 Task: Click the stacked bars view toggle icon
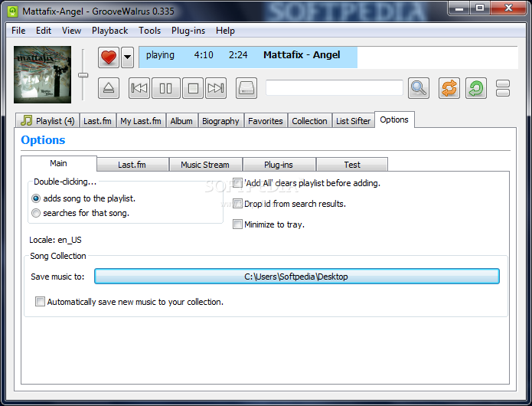[503, 88]
